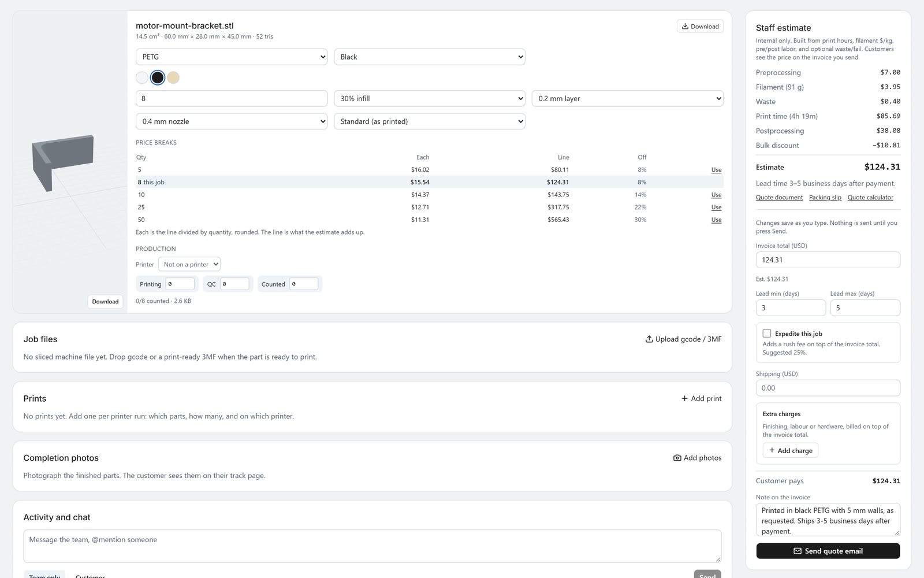This screenshot has height=578, width=924.
Task: Open the Black color dropdown
Action: [x=430, y=57]
